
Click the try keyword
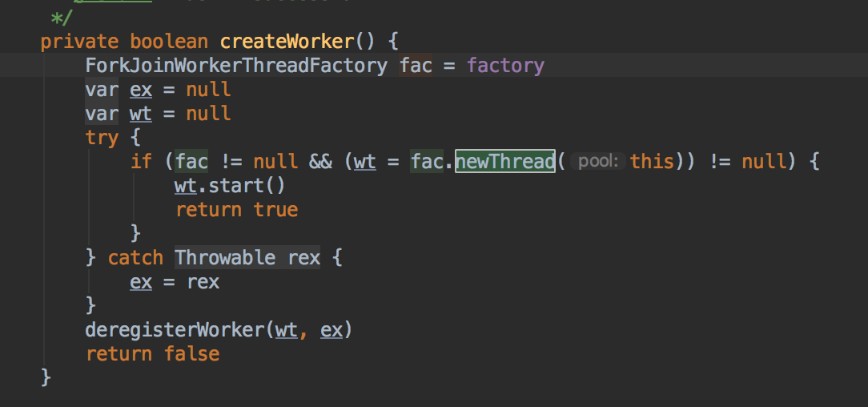point(102,137)
